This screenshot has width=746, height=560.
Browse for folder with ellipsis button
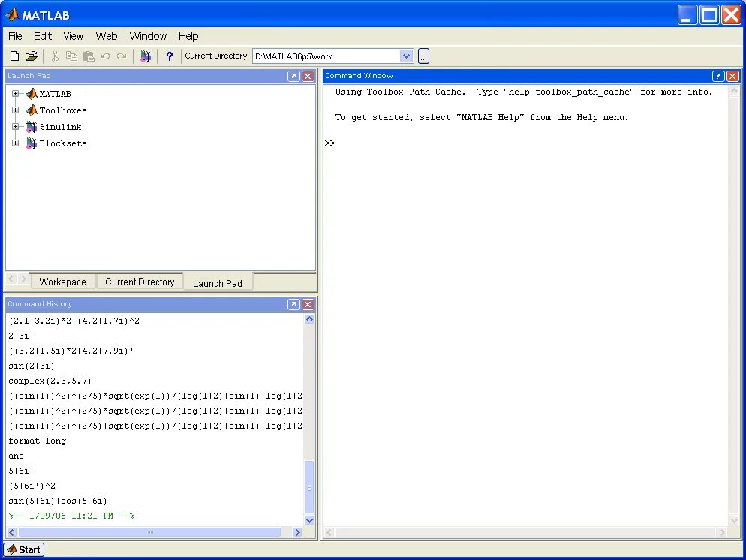423,56
